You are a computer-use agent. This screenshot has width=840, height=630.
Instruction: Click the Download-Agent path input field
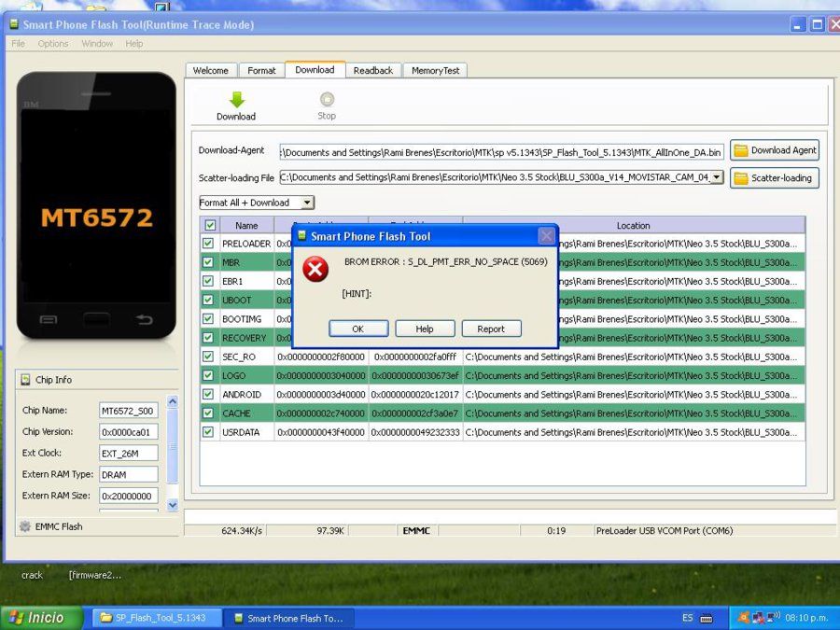(x=501, y=152)
